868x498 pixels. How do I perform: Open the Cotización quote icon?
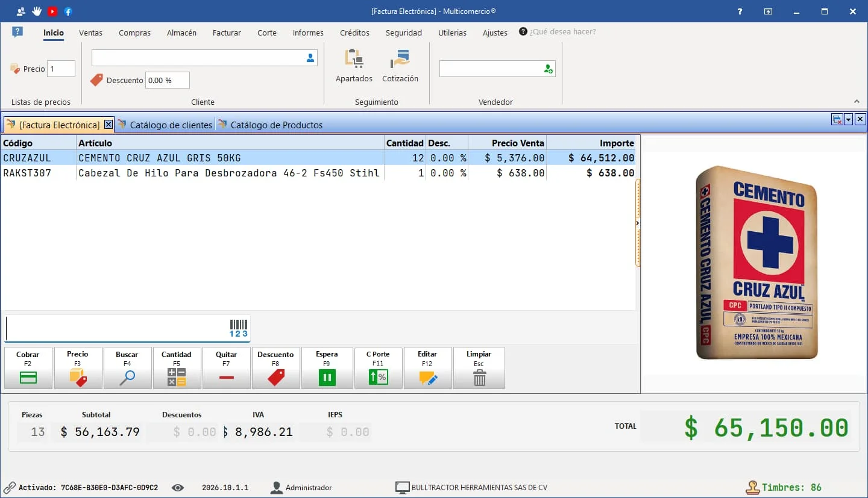coord(400,66)
